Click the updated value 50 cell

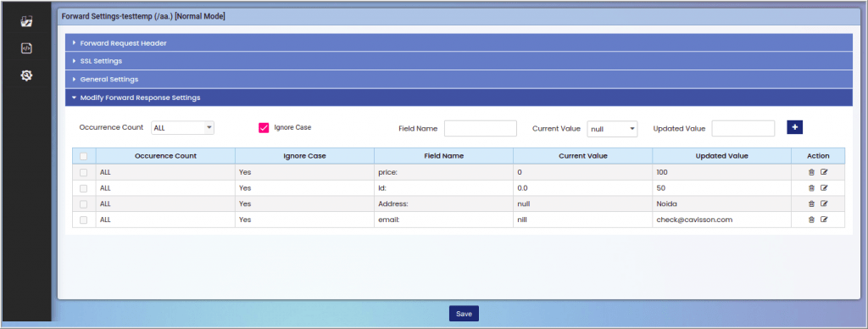click(x=722, y=188)
